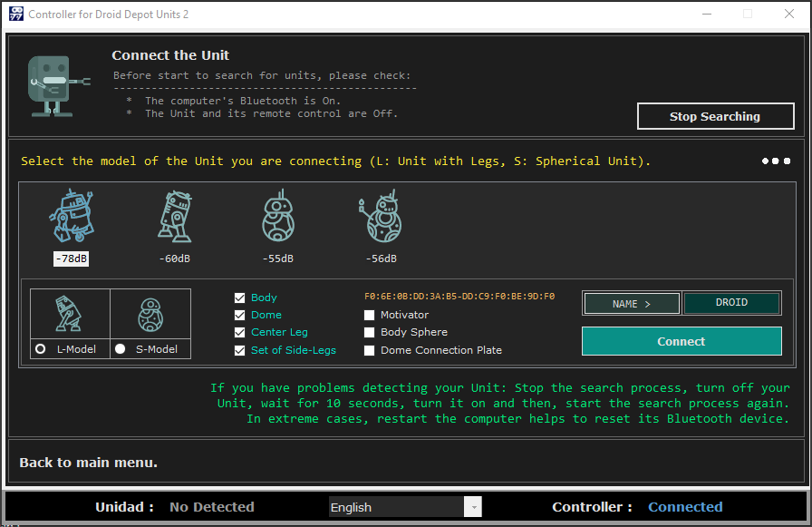This screenshot has width=812, height=527.
Task: Click the English language combo box
Action: click(405, 507)
